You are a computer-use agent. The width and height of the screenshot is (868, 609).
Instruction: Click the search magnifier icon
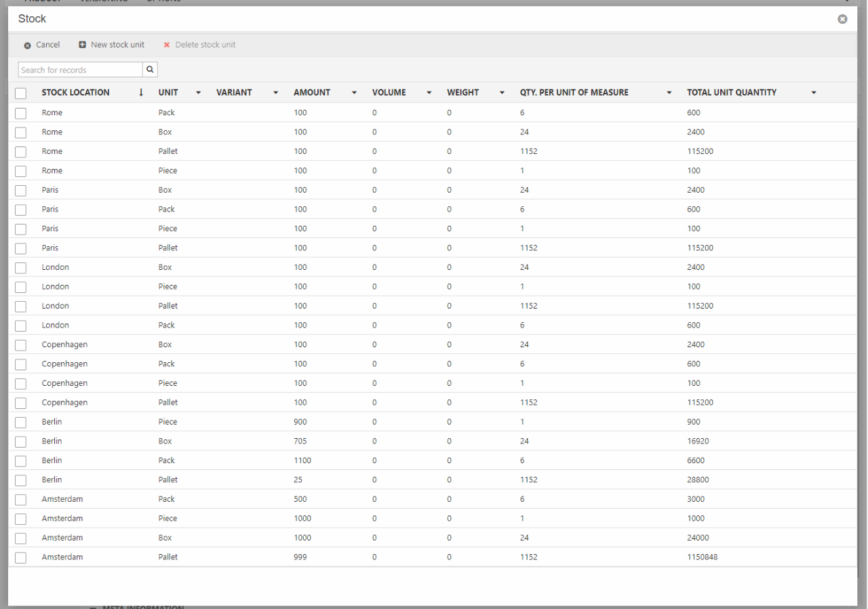150,70
